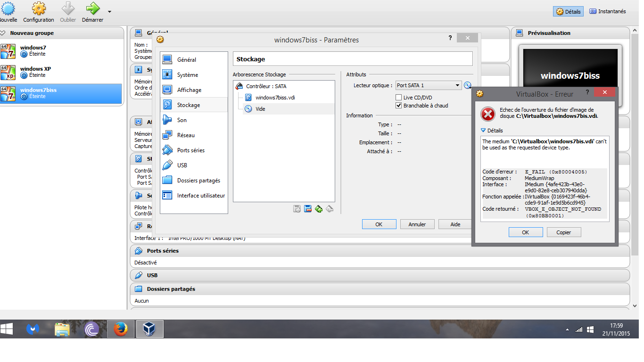The width and height of the screenshot is (644, 362).
Task: Open the Ports séries settings category
Action: click(194, 150)
